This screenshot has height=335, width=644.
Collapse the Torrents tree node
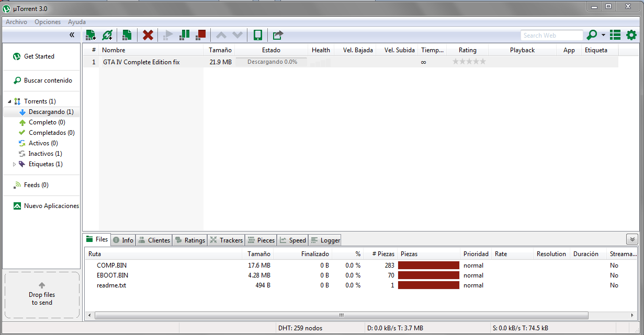(9, 101)
